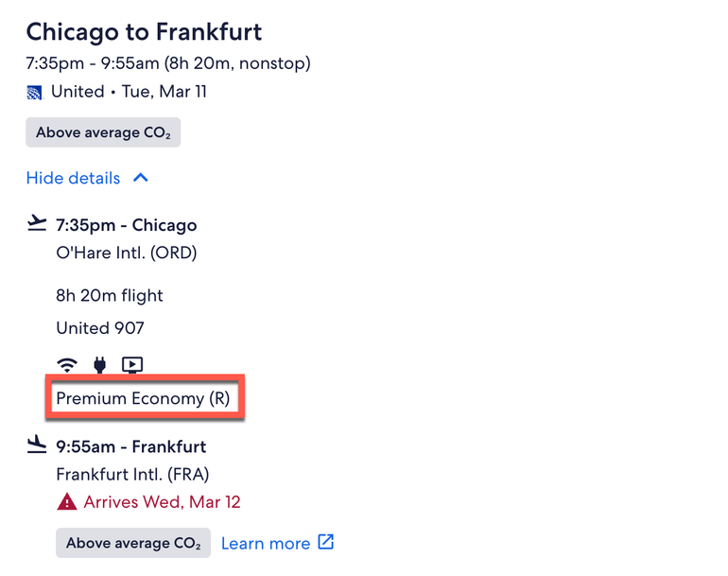
Task: Click the external link icon beside Learn more
Action: point(325,543)
